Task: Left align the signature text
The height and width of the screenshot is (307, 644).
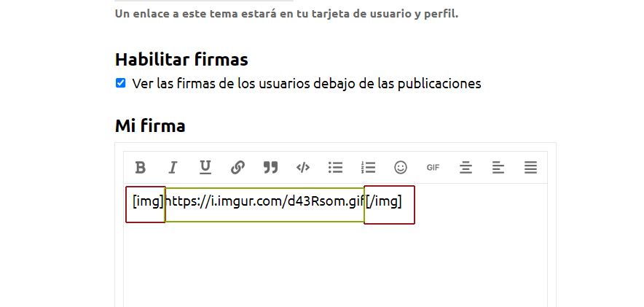Action: [x=498, y=168]
